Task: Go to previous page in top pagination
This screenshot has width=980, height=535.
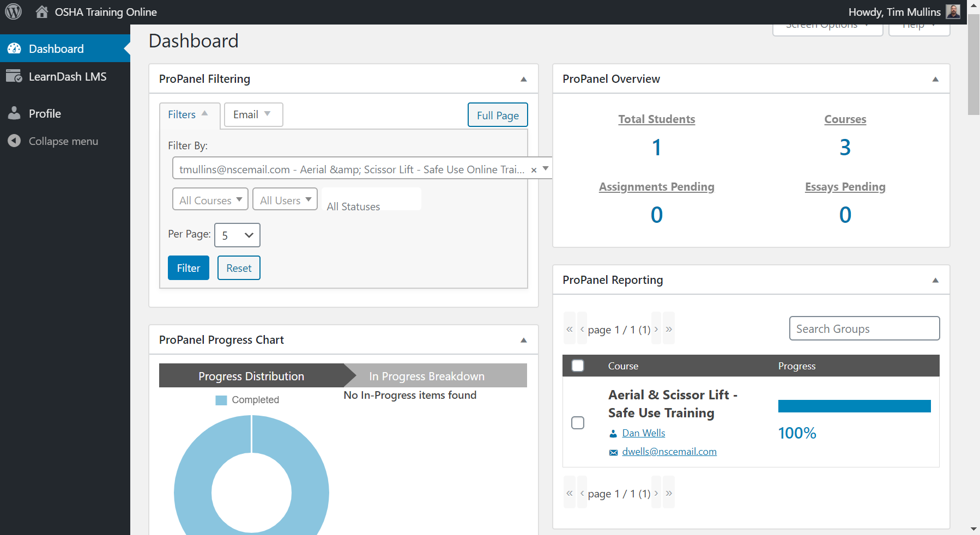Action: click(x=582, y=329)
